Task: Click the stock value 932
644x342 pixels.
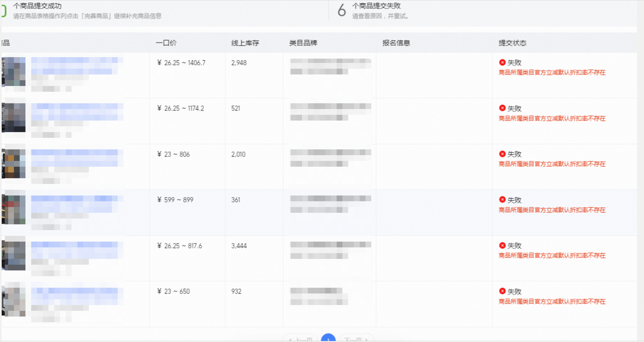Action: point(236,291)
